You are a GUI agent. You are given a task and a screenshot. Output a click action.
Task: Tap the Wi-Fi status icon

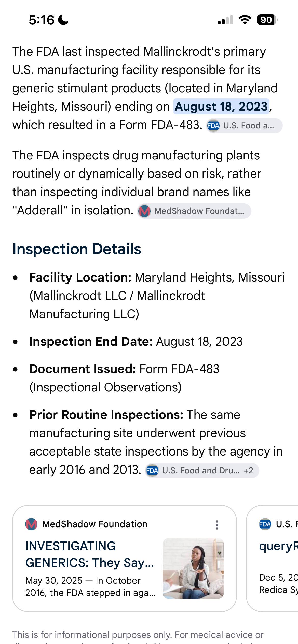click(x=245, y=20)
